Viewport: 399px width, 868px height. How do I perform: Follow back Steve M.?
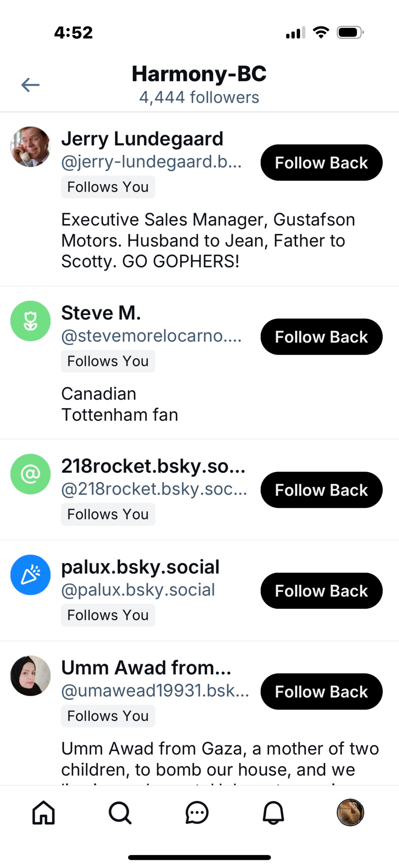321,337
